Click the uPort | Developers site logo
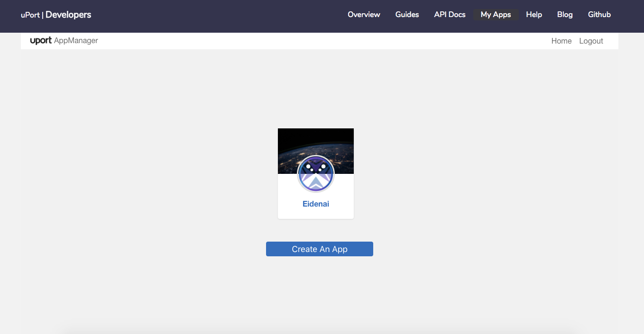The image size is (644, 334). (x=56, y=15)
